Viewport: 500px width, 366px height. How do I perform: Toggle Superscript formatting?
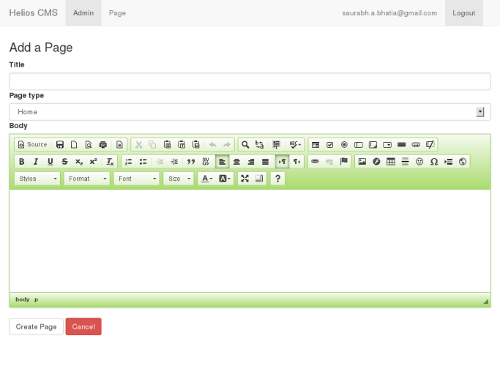tap(93, 162)
